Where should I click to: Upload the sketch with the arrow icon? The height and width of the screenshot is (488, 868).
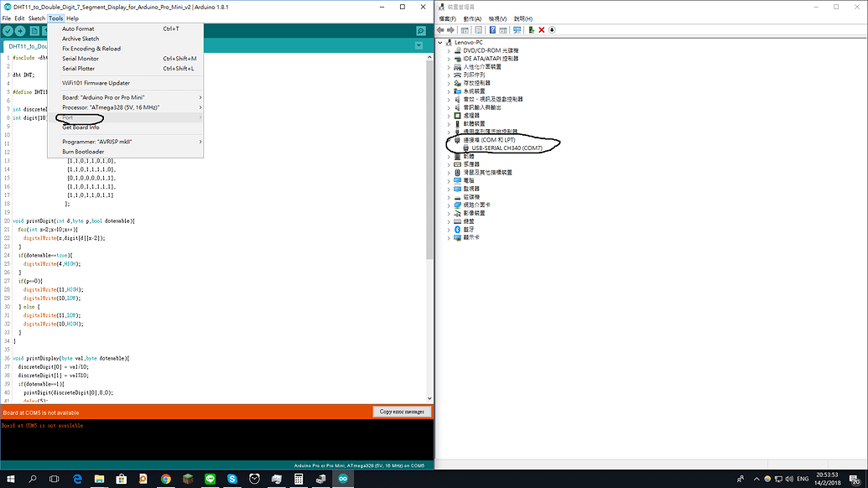tap(19, 31)
